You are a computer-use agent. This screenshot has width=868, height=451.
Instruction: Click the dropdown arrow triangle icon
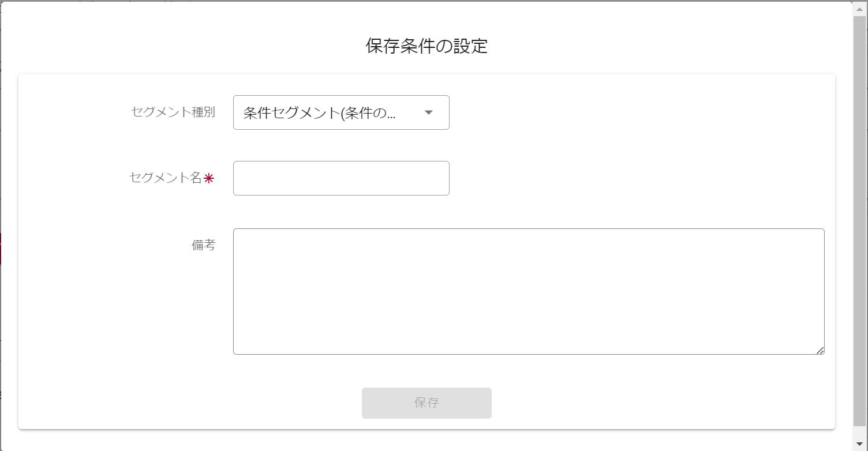(x=429, y=112)
